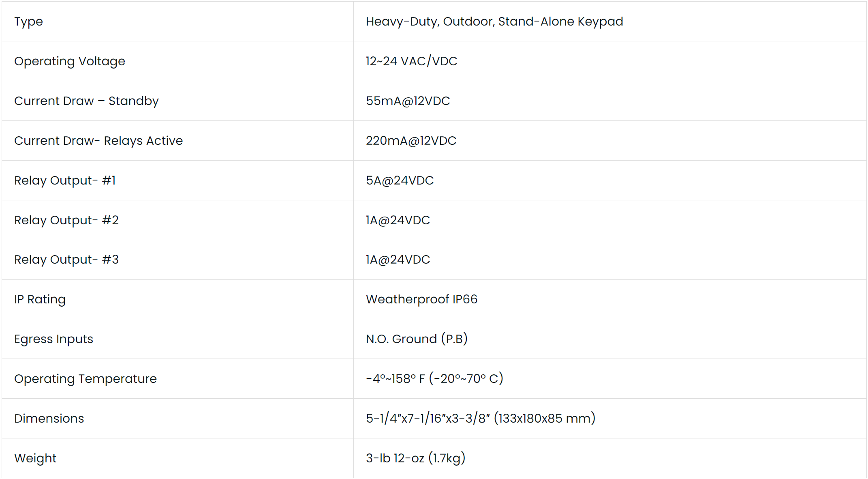Click the "Operating Temperature" label
This screenshot has width=868, height=479.
pos(85,379)
